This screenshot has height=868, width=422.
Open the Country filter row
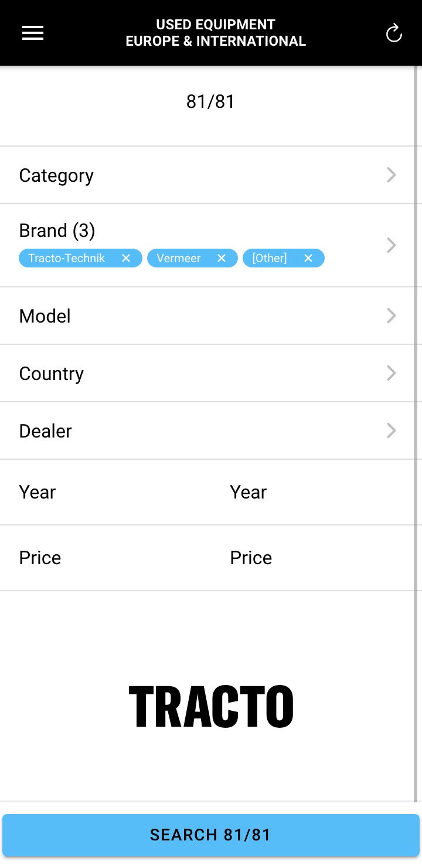[x=207, y=373]
